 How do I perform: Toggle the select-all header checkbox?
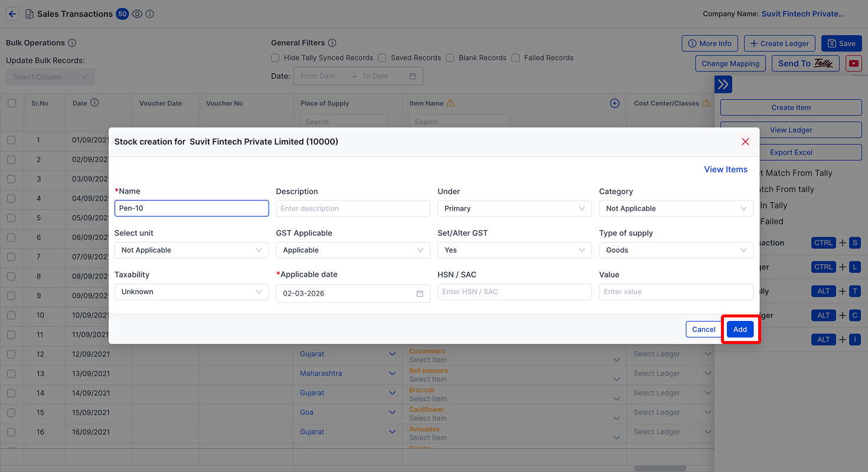tap(12, 103)
